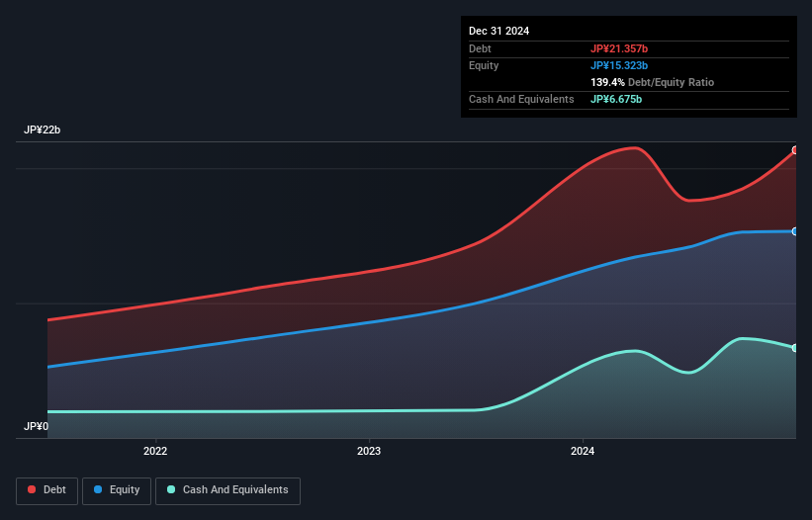The height and width of the screenshot is (520, 812).
Task: Click the 139.4% Debt/Equity Ratio text
Action: pos(652,82)
